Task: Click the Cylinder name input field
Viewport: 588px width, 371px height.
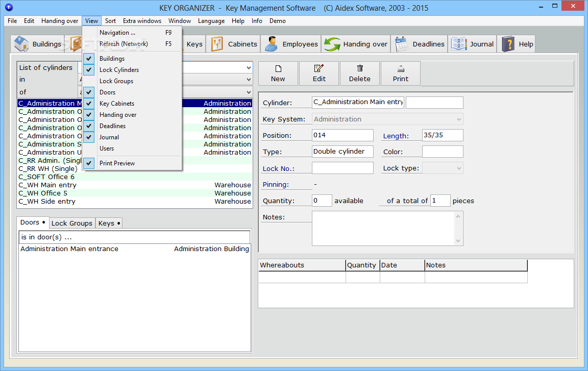Action: point(358,102)
